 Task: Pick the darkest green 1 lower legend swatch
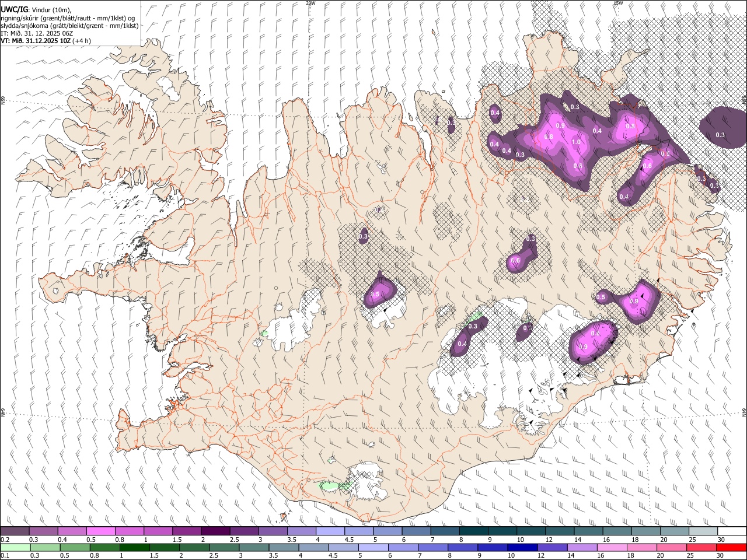135,547
